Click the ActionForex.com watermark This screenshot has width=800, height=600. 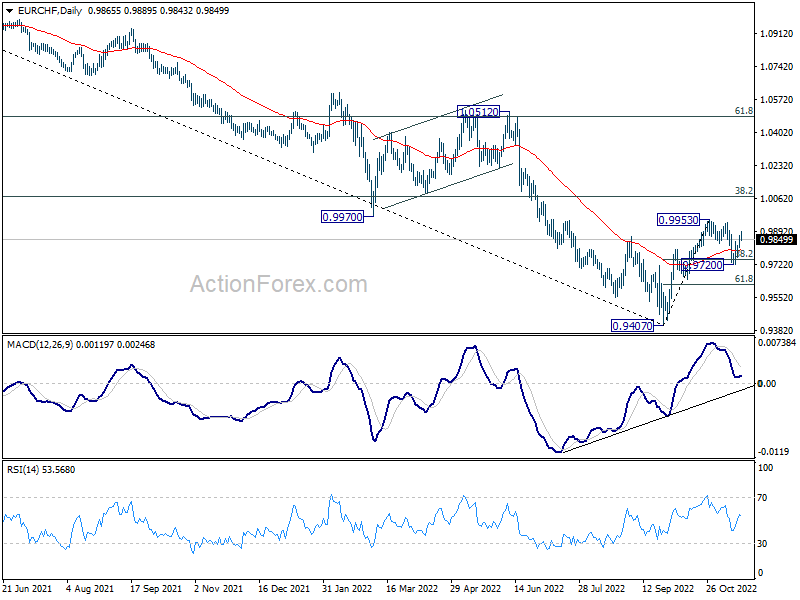[x=279, y=284]
